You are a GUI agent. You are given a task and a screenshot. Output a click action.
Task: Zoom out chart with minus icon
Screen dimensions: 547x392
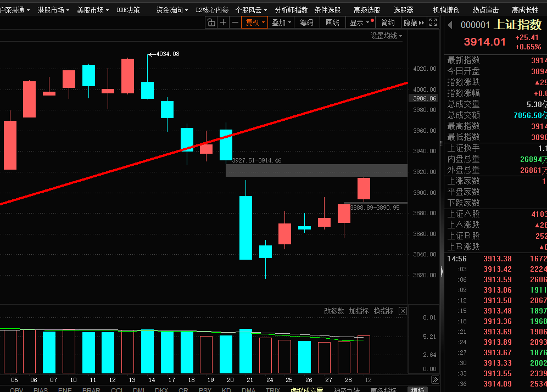point(235,23)
